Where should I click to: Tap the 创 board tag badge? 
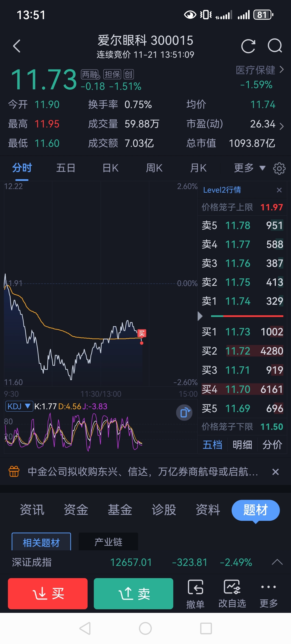(x=129, y=75)
